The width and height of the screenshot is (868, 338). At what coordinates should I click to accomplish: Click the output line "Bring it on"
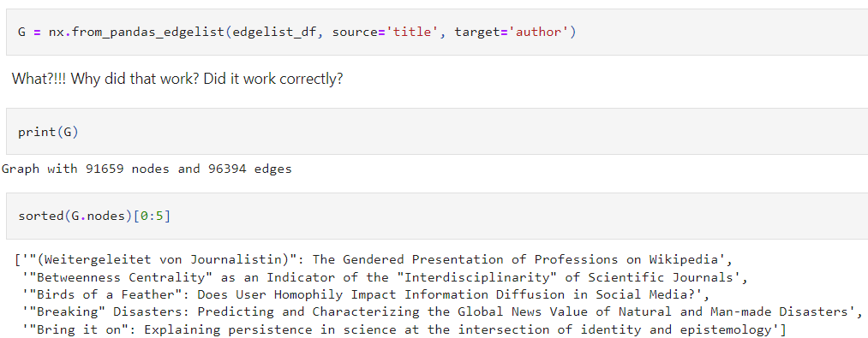(x=404, y=329)
